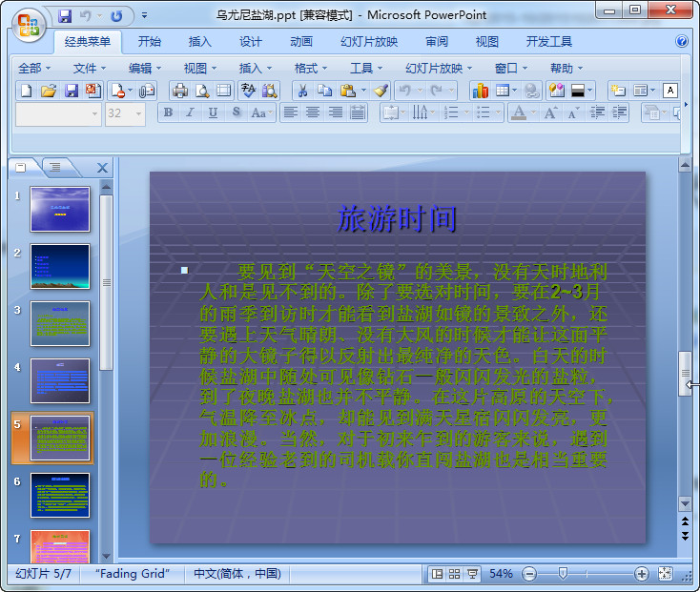Click the slide editor vertical scrollbar thumb
This screenshot has height=592, width=700.
coord(686,374)
